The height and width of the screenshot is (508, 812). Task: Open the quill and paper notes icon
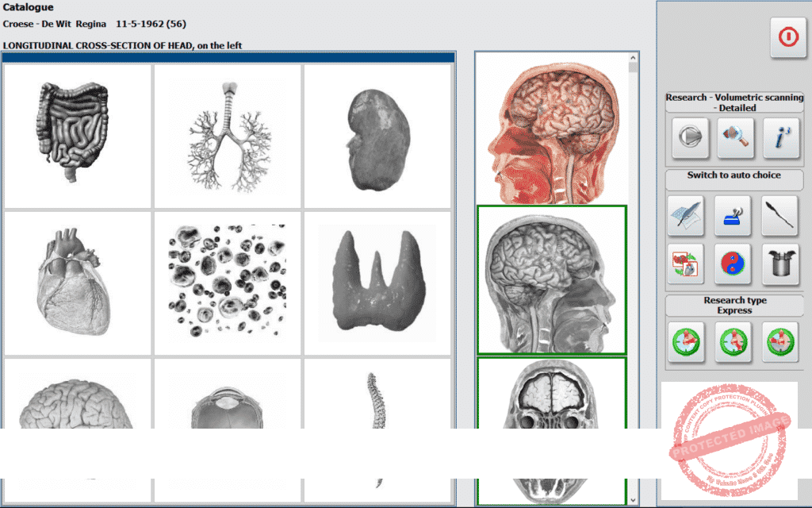[x=686, y=216]
